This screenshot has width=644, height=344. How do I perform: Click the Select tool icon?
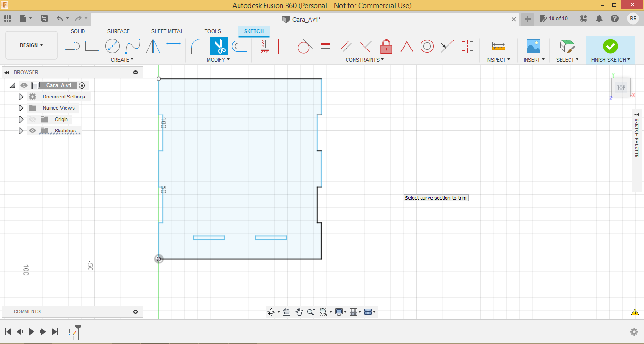[567, 46]
